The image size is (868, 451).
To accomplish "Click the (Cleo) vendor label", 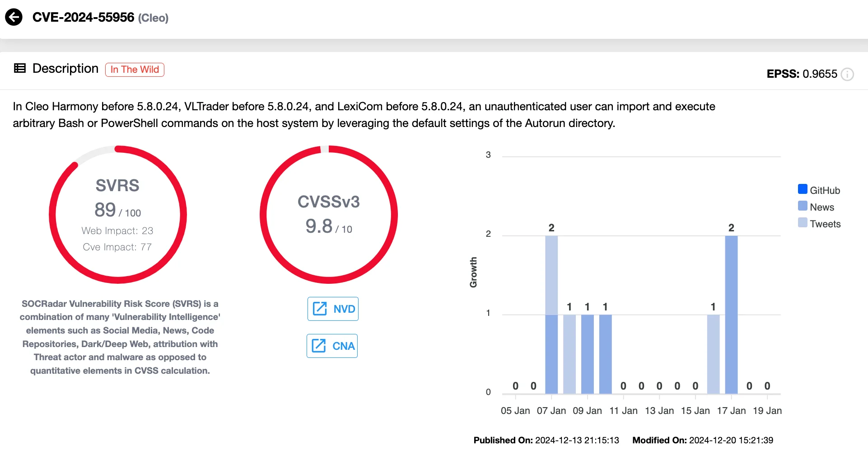I will (x=153, y=18).
